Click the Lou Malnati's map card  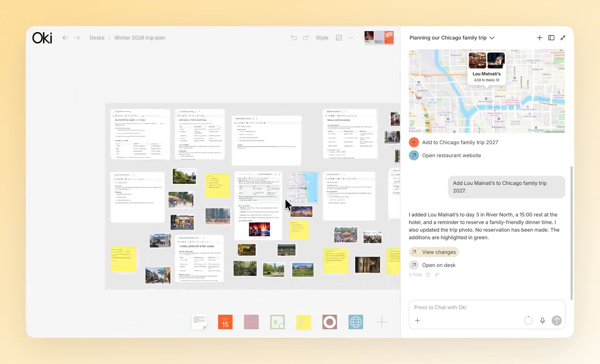pyautogui.click(x=487, y=67)
